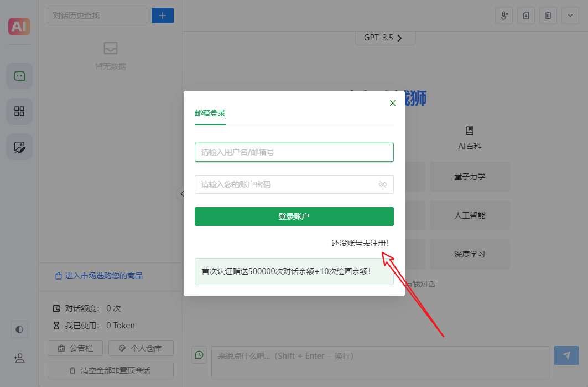Viewport: 588px width, 387px height.
Task: Open the GPT-3.5 model selector
Action: click(385, 38)
